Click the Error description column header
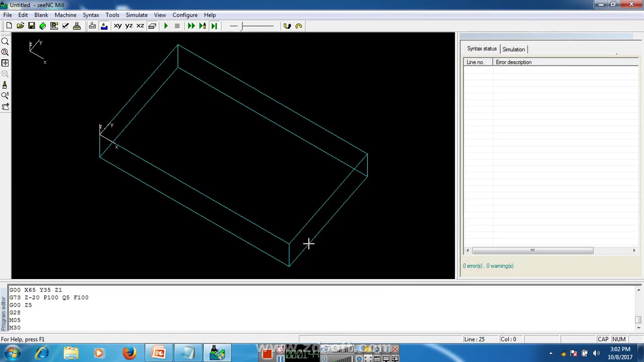 point(566,62)
